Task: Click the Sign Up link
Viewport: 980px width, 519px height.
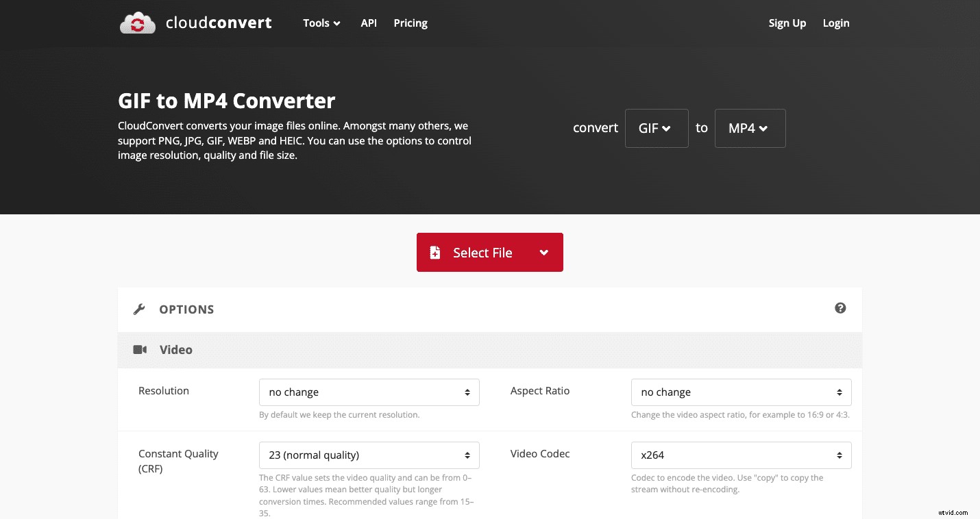Action: [787, 23]
